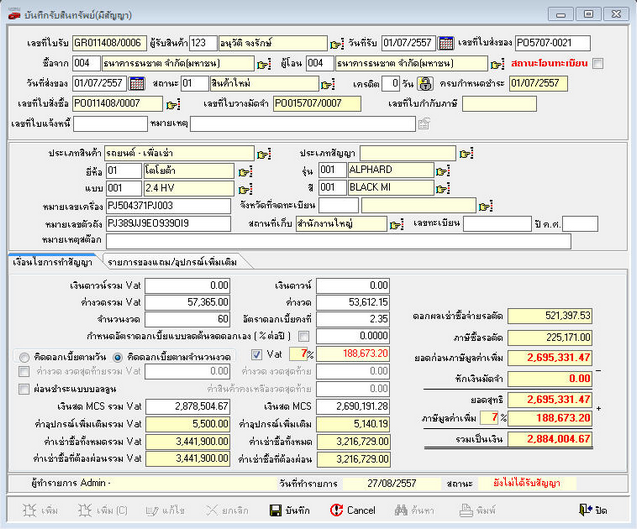
Task: Open lookup icon beside purchase order PO011408/0007
Action: pos(173,104)
